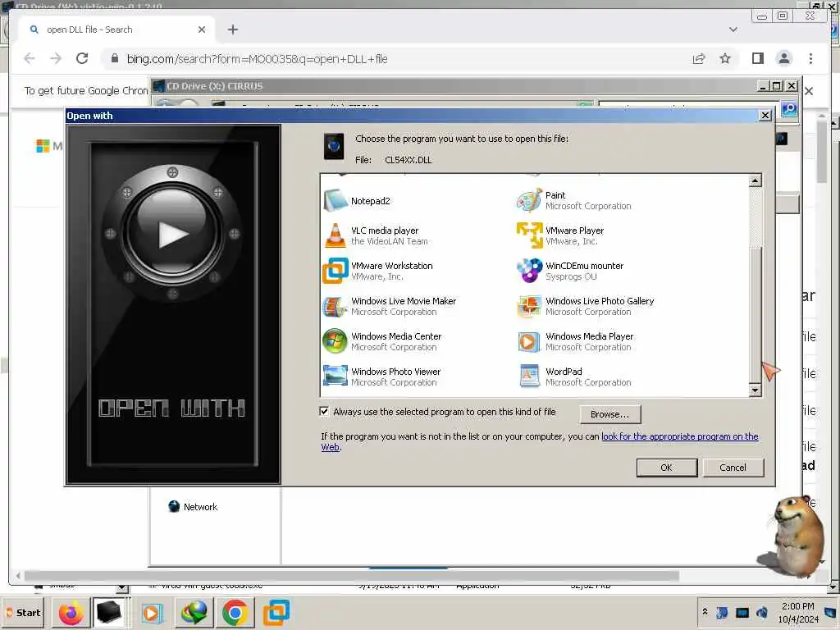Click the Open With play button graphic

(x=172, y=234)
